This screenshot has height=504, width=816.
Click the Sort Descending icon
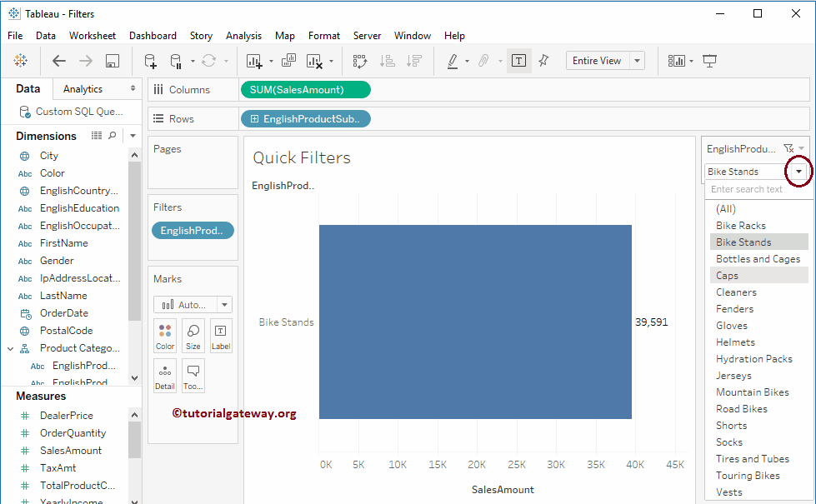point(413,61)
